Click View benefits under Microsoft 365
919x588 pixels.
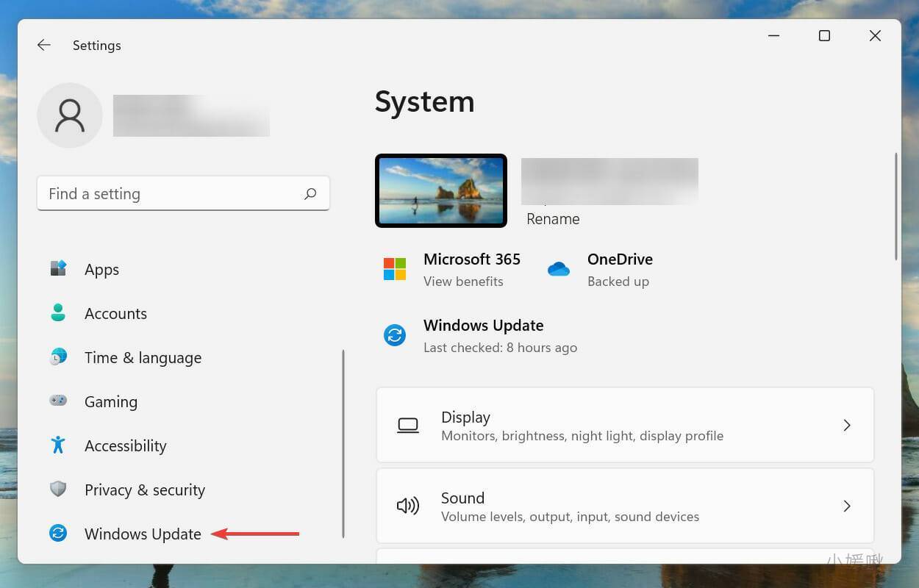point(463,281)
